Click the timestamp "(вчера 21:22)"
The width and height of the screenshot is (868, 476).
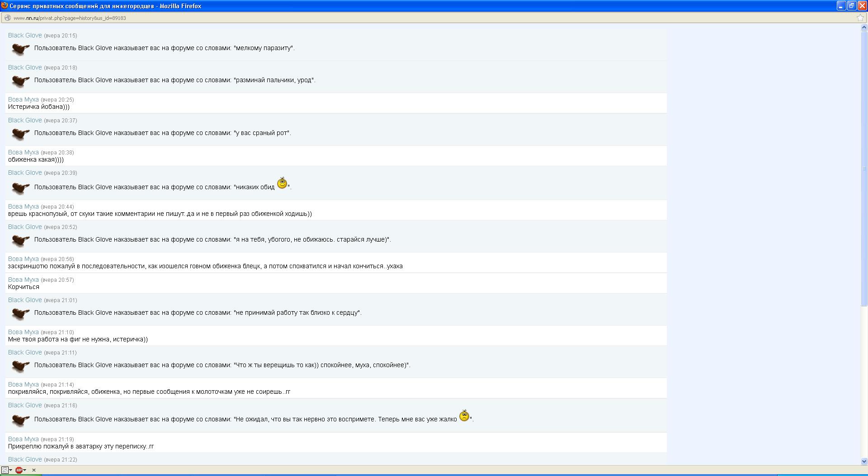pos(61,460)
